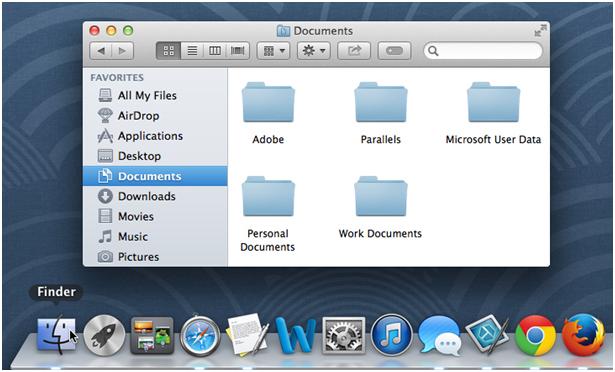The height and width of the screenshot is (372, 615).
Task: Select the Adobe folder
Action: point(268,103)
